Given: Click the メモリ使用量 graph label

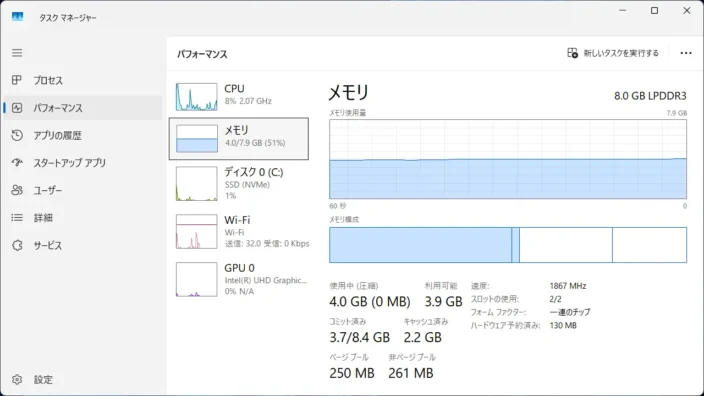Looking at the screenshot, I should click(x=348, y=113).
